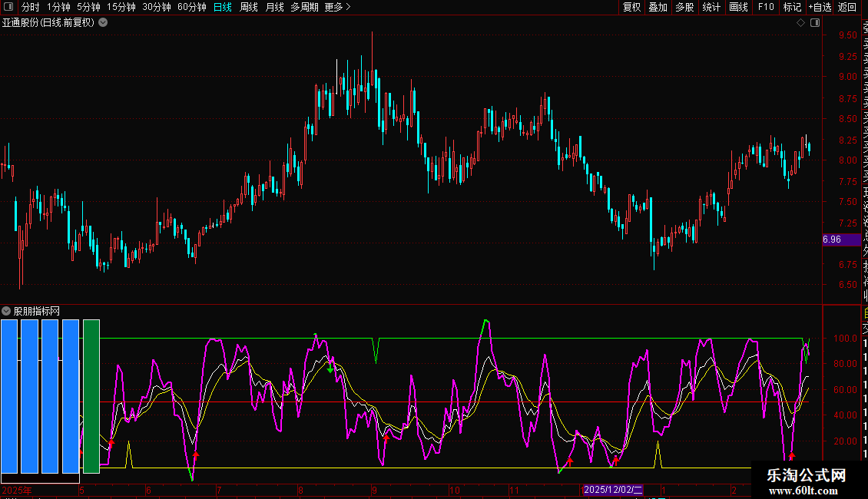Toggle the right info panel icon beside the diamond
This screenshot has width=868, height=499.
[x=815, y=23]
